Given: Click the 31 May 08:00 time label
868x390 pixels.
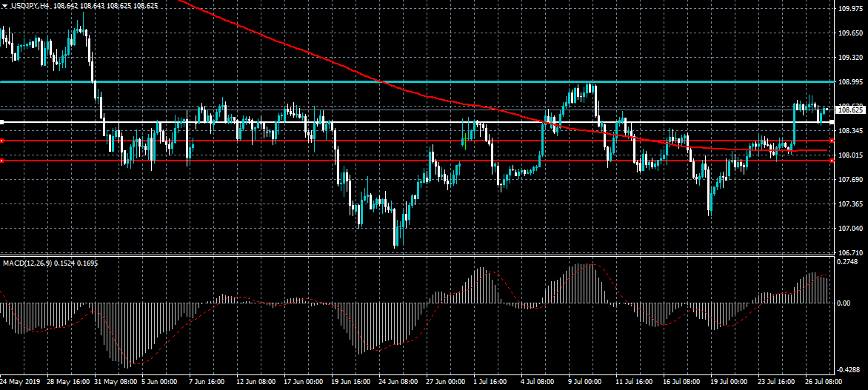Looking at the screenshot, I should click(116, 383).
